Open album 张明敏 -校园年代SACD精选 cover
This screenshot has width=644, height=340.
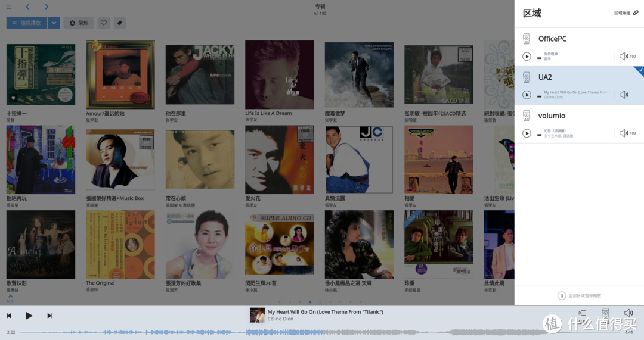(439, 74)
